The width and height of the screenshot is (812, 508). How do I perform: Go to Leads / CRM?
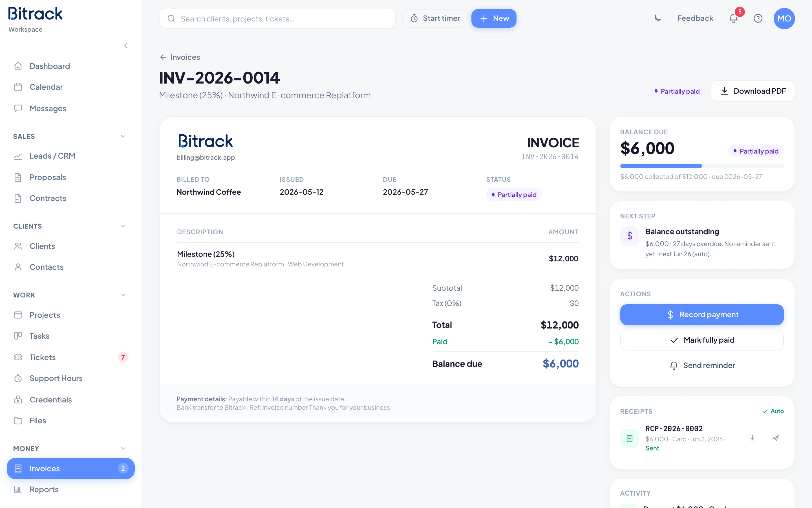[70, 156]
